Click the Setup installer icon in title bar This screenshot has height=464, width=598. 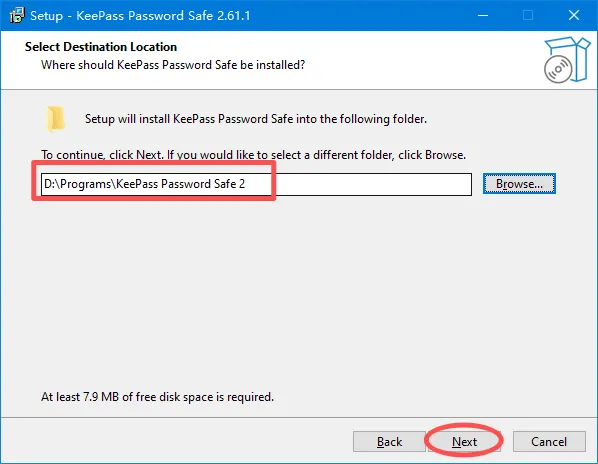click(17, 16)
